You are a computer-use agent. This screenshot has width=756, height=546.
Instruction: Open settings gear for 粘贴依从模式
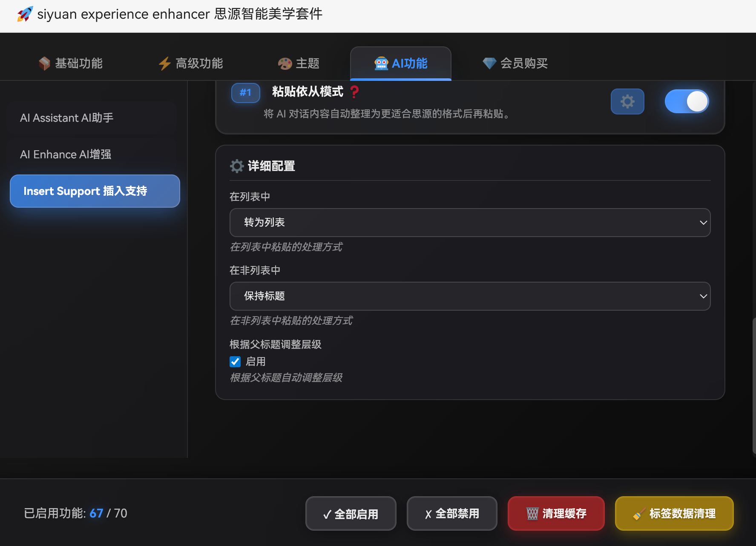(627, 101)
